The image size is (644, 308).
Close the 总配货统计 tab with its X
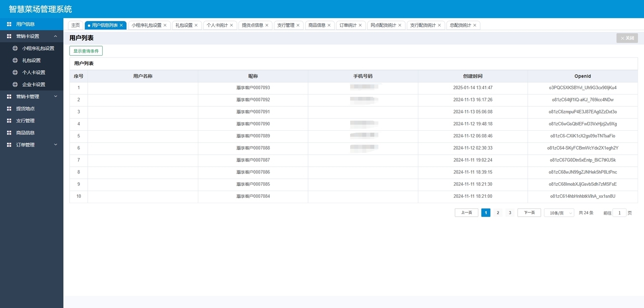point(475,26)
